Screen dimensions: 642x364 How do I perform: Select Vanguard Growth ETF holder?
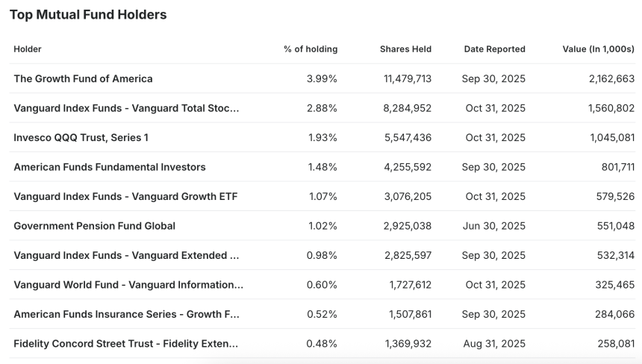point(125,196)
